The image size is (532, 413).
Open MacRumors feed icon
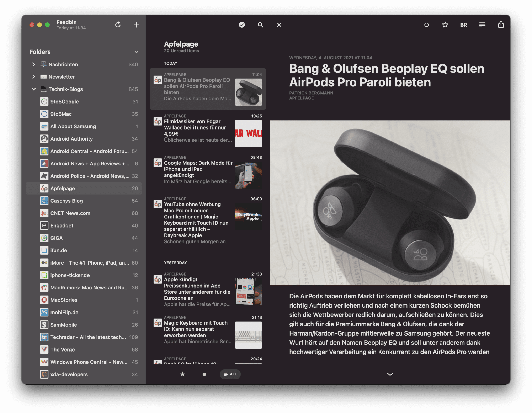coord(44,287)
